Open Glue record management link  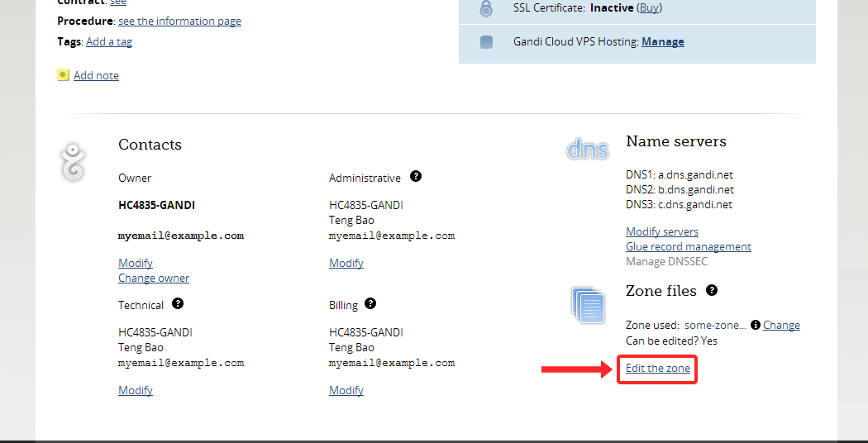[x=689, y=246]
